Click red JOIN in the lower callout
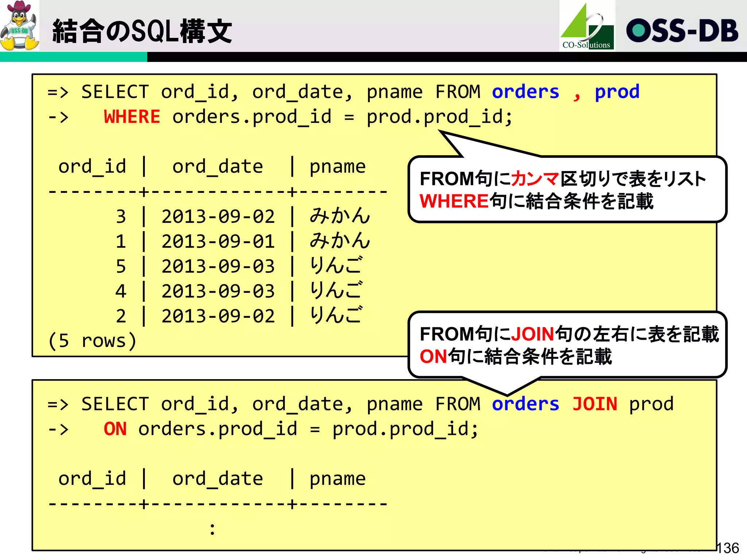The height and width of the screenshot is (560, 747). click(533, 334)
